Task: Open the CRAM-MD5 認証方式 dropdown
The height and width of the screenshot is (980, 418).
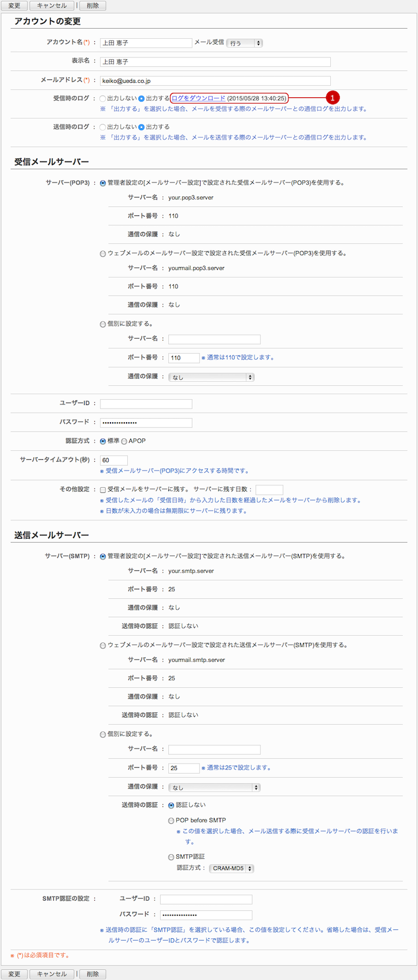Action: (232, 868)
